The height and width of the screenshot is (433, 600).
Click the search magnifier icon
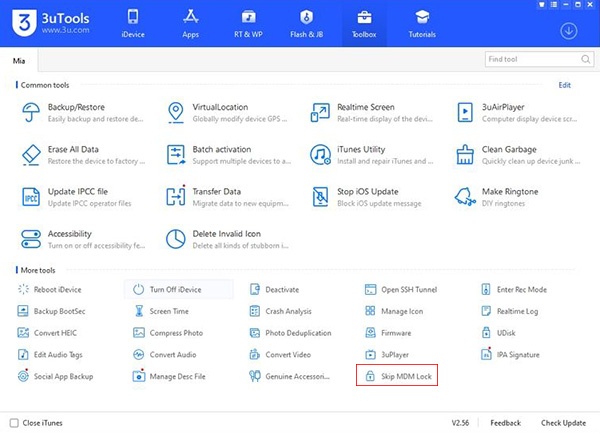point(585,59)
